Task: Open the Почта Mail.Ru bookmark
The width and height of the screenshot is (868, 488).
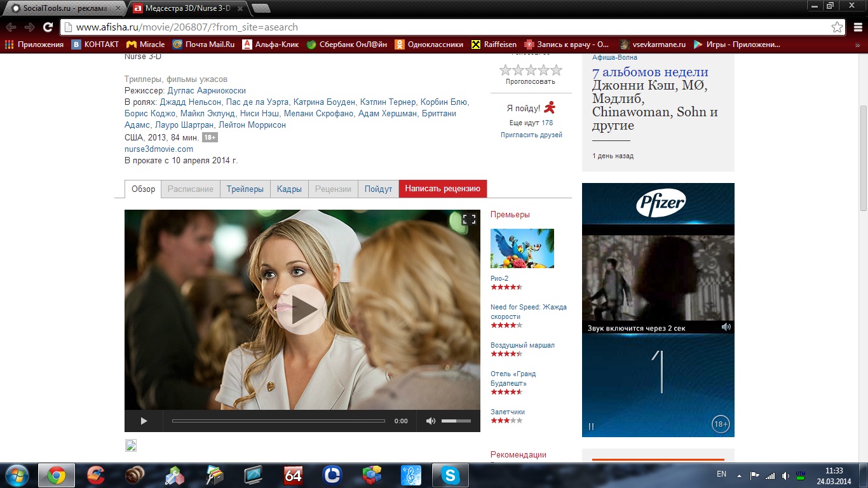Action: (x=203, y=44)
